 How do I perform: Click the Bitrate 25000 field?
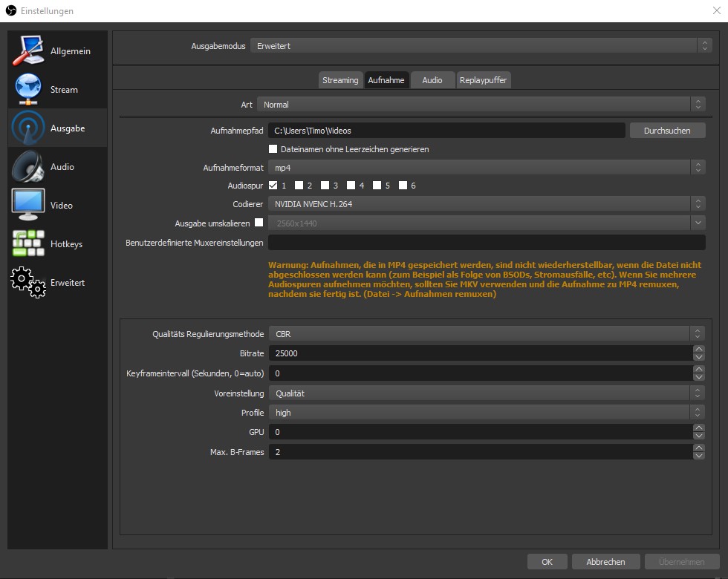coord(481,353)
